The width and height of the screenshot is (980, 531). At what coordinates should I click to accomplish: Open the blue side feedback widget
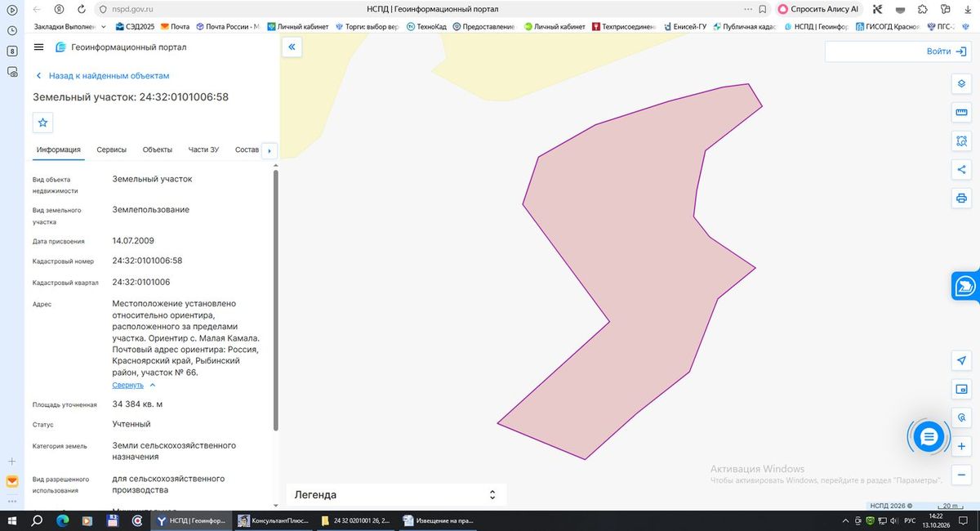pos(965,286)
